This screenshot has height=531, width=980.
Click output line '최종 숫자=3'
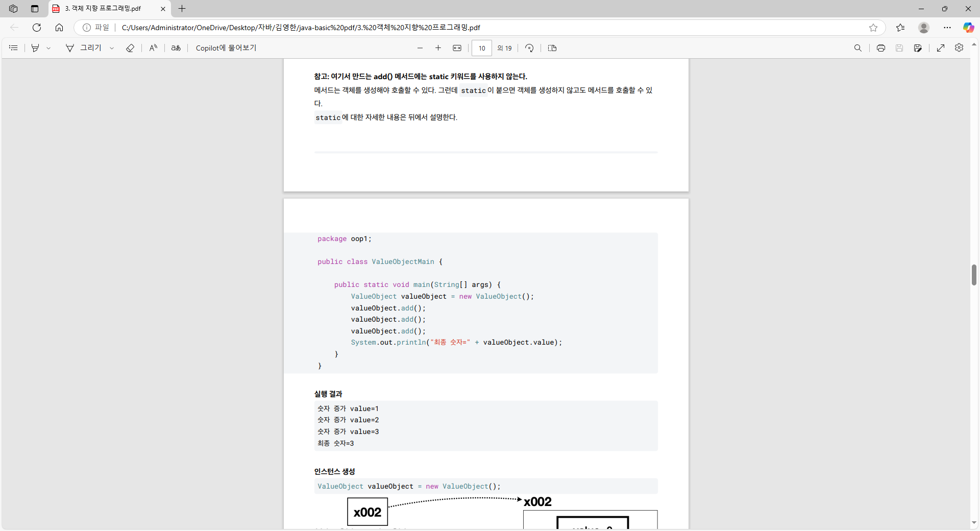(x=335, y=444)
